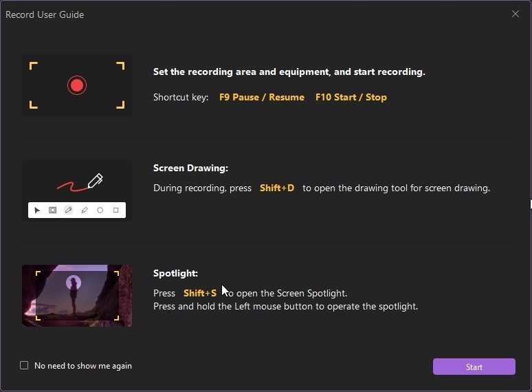Screen dimensions: 532x392
Task: Select the highlighted pen tool icon
Action: [x=69, y=210]
